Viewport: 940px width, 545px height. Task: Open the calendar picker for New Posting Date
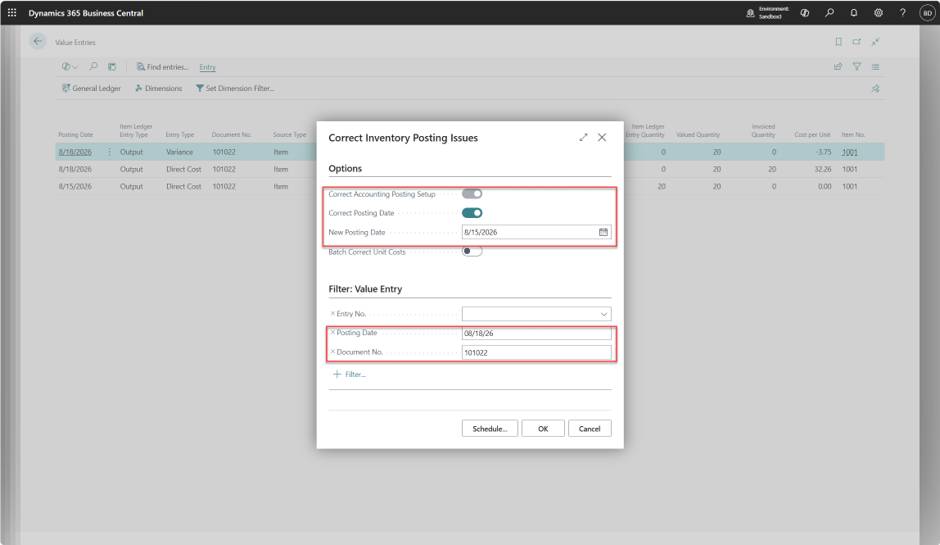603,232
